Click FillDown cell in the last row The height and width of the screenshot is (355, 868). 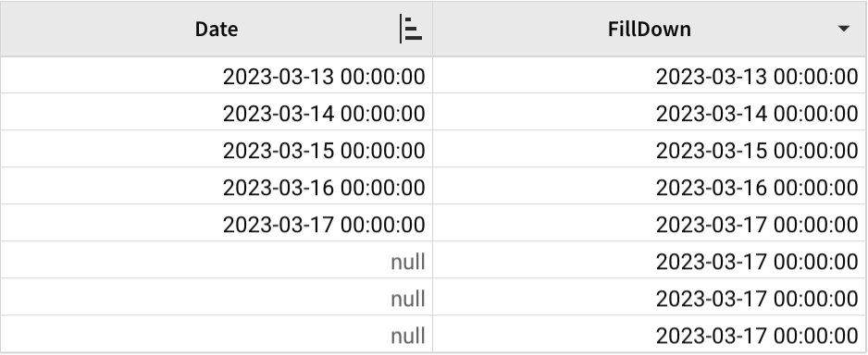(x=650, y=335)
